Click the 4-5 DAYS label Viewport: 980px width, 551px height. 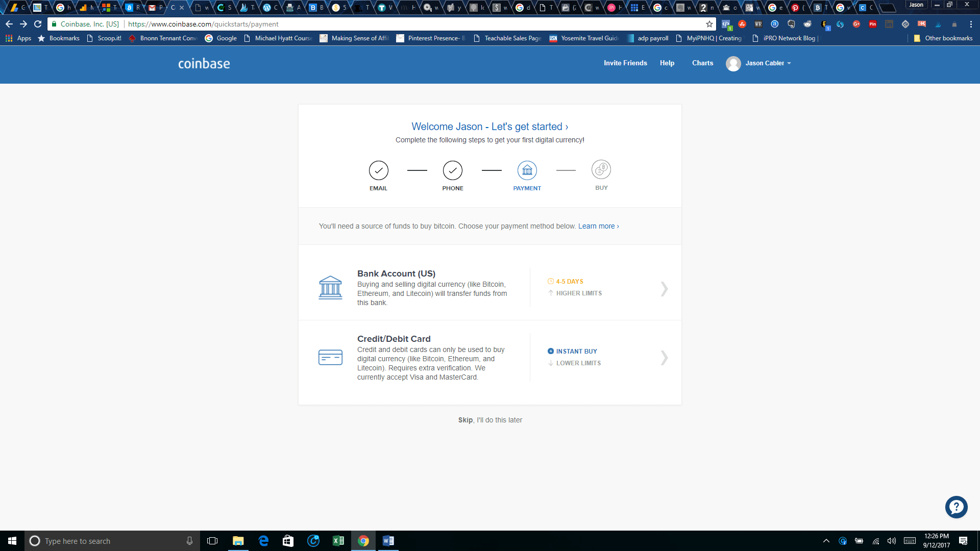pos(570,282)
